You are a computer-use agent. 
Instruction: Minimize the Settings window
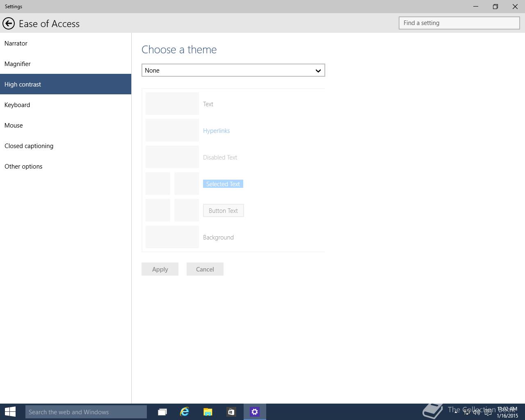coord(476,7)
